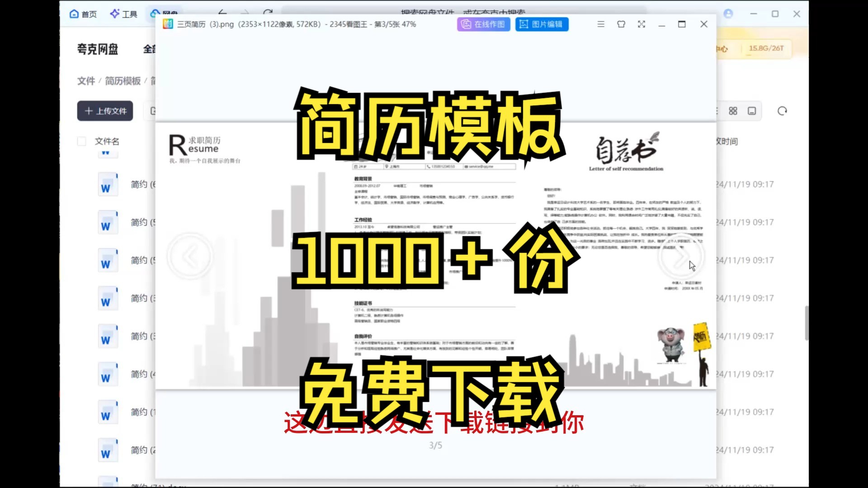
Task: Click the 2345看图王 app icon in title bar
Action: (x=168, y=24)
